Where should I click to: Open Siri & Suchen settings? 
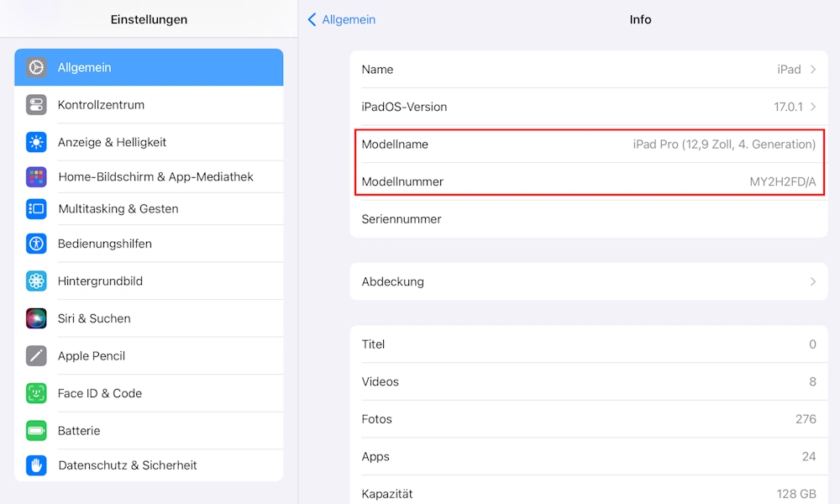pyautogui.click(x=149, y=318)
